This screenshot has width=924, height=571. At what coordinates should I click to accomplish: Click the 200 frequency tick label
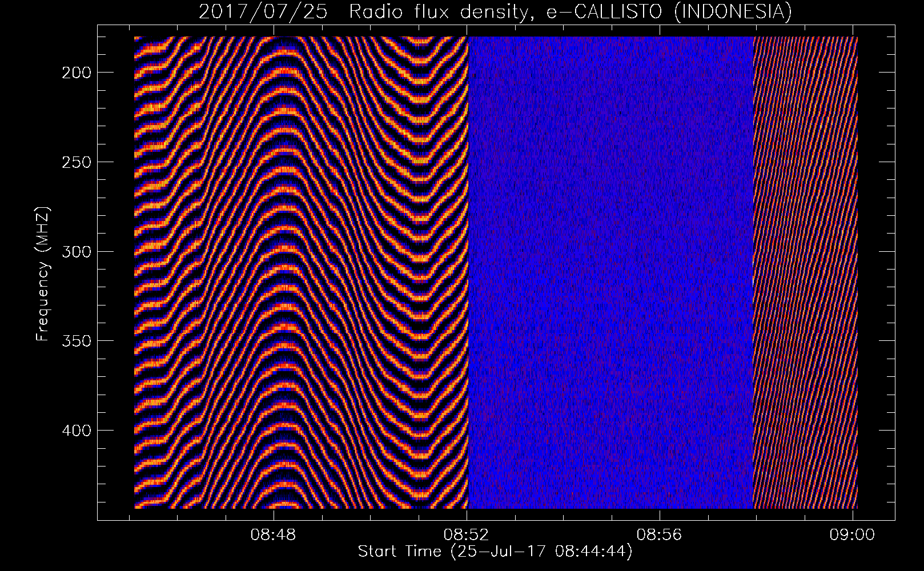coord(75,73)
